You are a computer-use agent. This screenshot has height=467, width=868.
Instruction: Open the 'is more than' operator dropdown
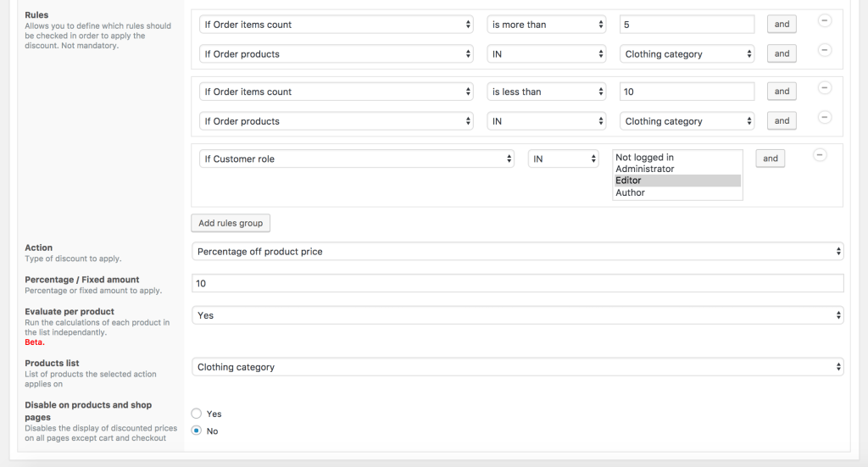(x=548, y=25)
